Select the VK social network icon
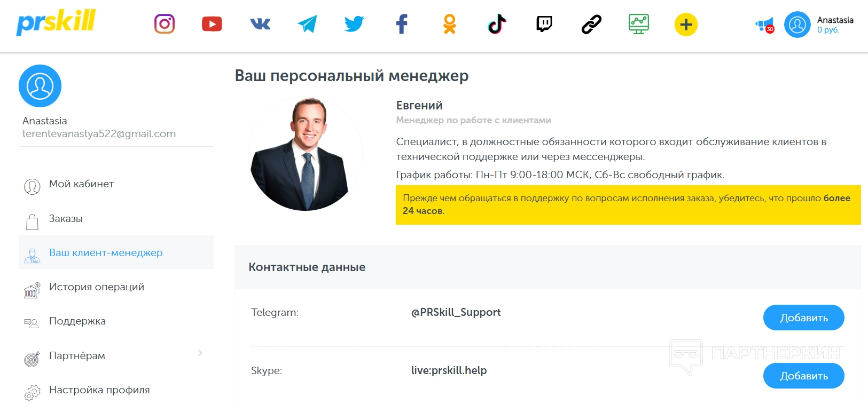This screenshot has height=404, width=868. tap(260, 24)
